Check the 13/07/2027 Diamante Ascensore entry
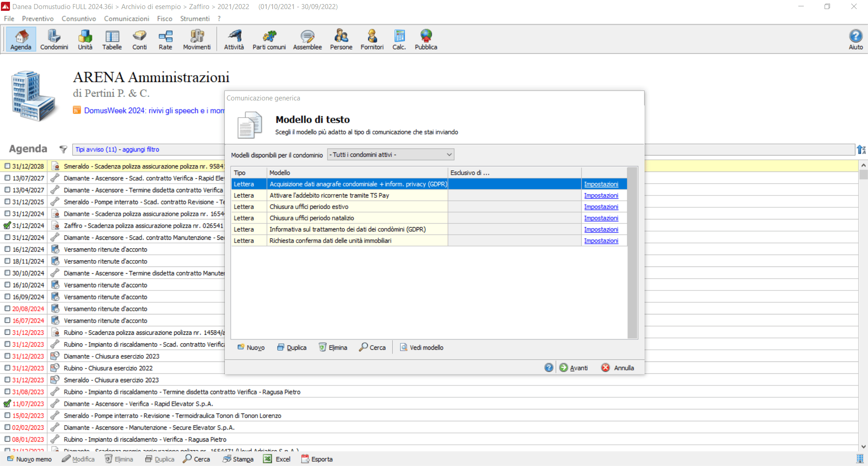This screenshot has width=868, height=466. [x=7, y=178]
